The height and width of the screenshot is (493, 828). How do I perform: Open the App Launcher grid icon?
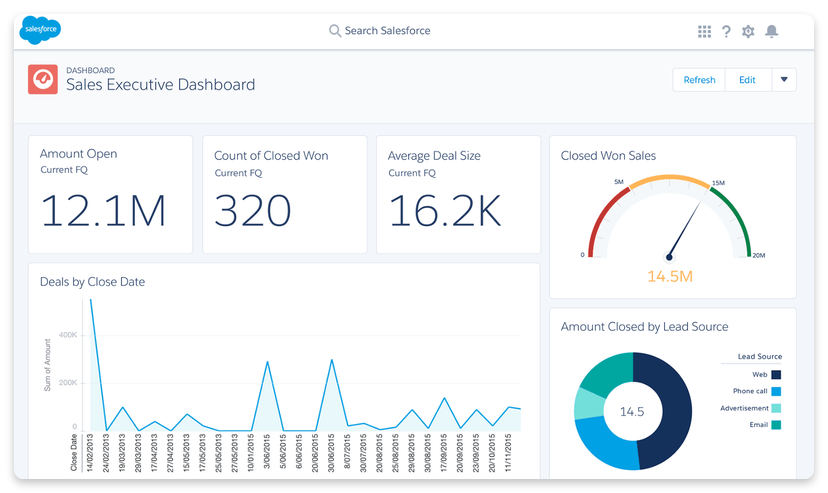(x=704, y=32)
